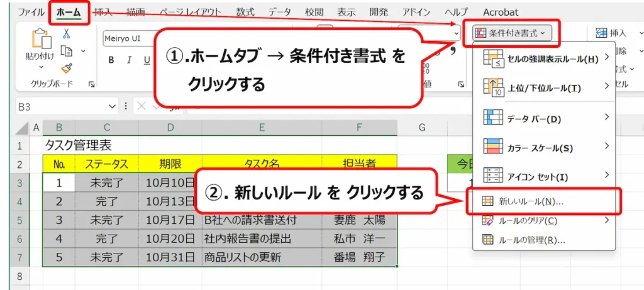Click the 商品リストの更新 task cell
This screenshot has width=644, height=290.
[x=262, y=257]
